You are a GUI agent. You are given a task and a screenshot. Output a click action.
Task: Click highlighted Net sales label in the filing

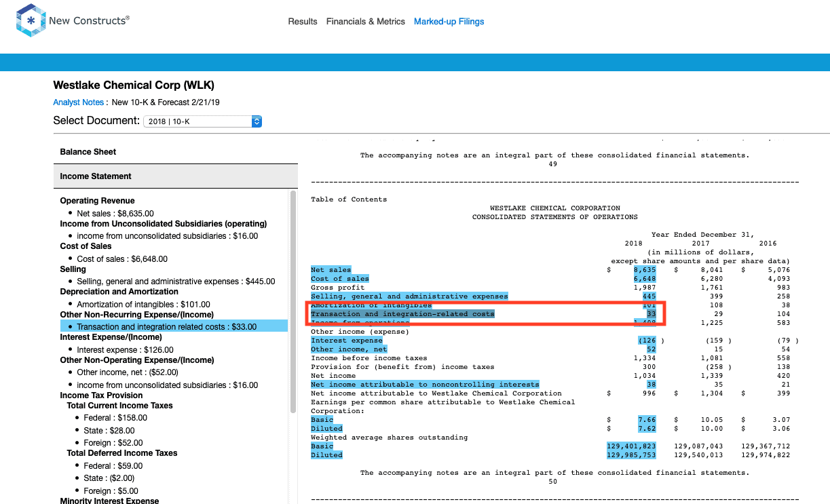331,270
